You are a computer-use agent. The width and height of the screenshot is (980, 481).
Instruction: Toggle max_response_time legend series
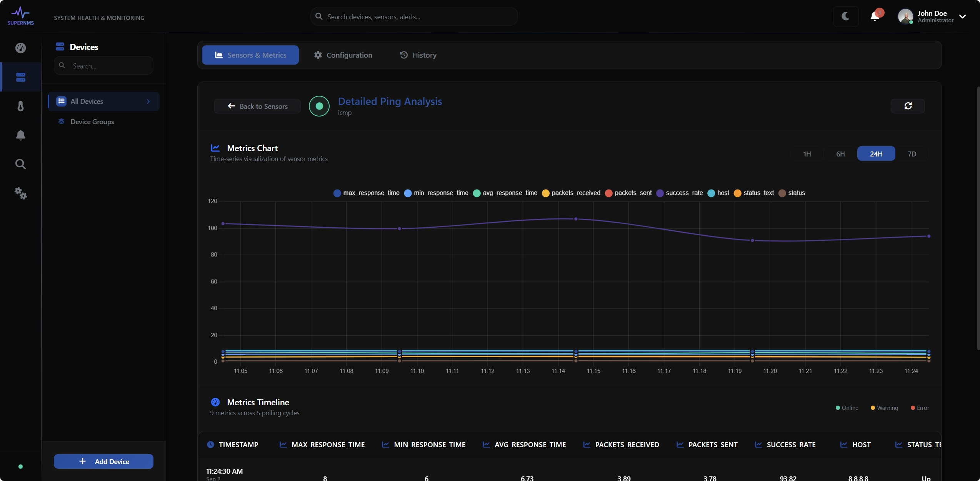pyautogui.click(x=367, y=193)
